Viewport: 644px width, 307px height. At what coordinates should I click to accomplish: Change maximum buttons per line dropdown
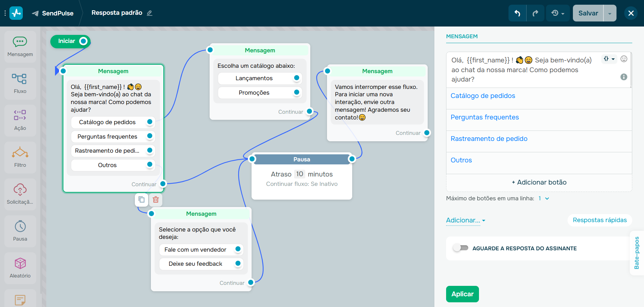pos(544,198)
